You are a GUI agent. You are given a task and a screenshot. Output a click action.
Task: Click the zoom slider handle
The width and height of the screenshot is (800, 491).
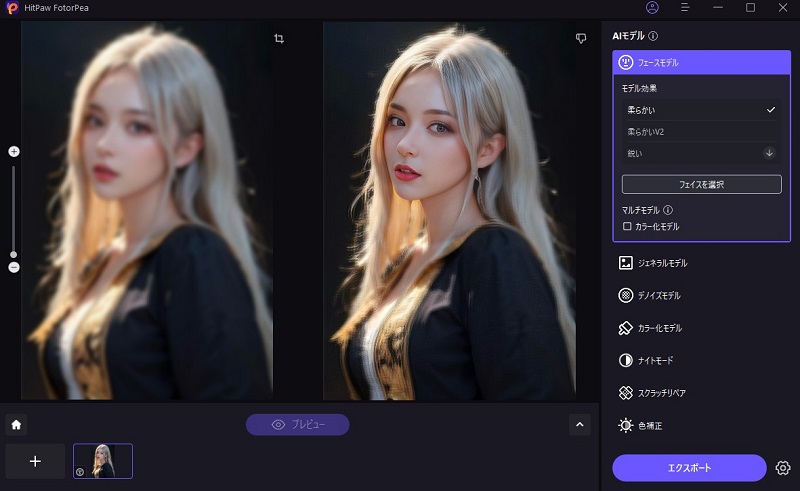14,254
